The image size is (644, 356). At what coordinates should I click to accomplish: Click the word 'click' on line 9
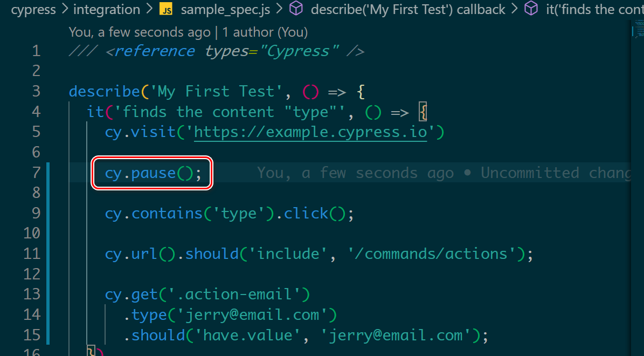[306, 214]
